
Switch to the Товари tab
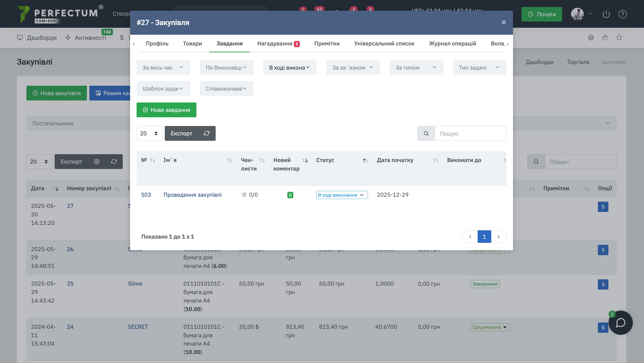coord(192,43)
